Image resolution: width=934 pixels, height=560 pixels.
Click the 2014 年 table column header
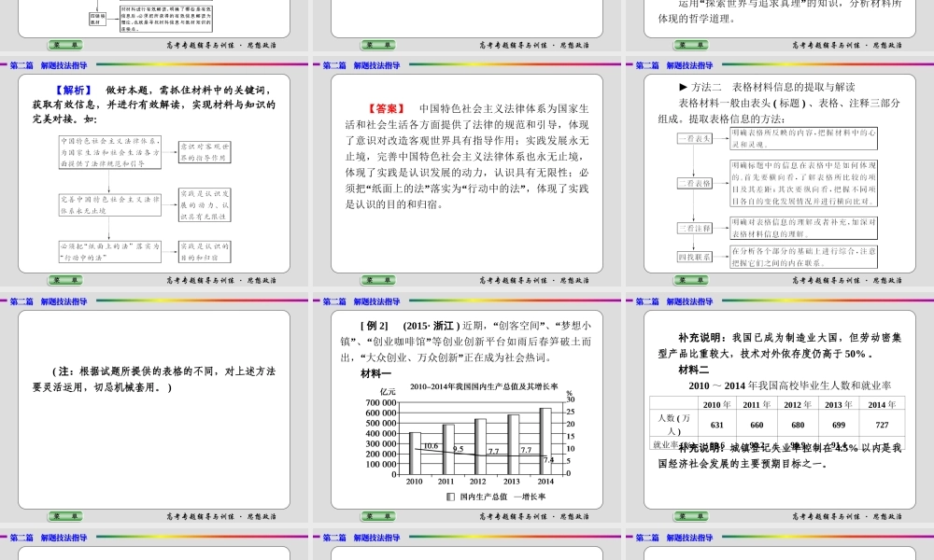[883, 403]
